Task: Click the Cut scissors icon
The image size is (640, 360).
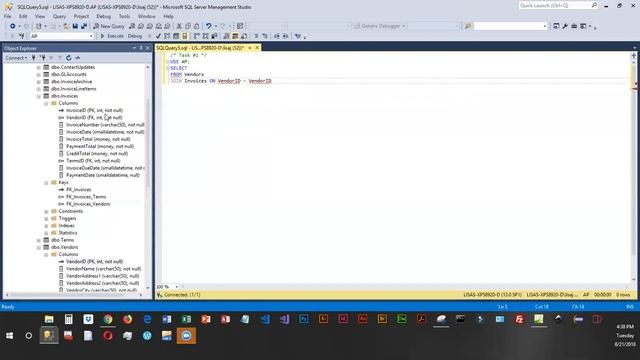Action: pyautogui.click(x=179, y=26)
